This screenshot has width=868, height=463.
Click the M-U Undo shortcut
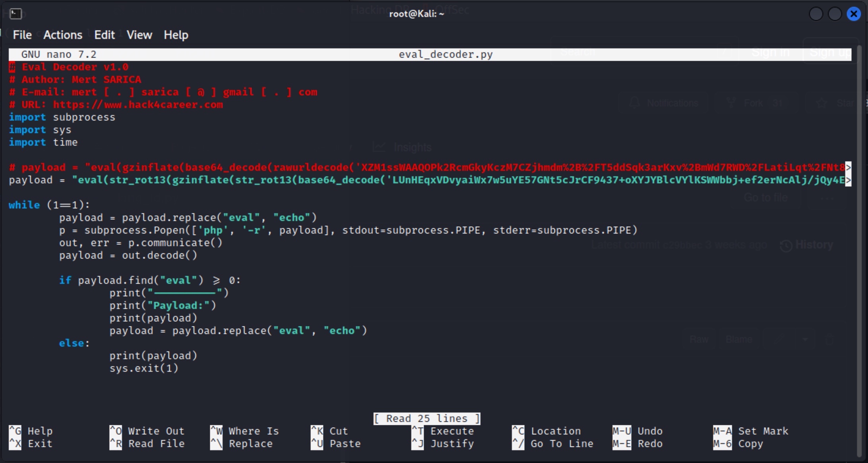638,431
